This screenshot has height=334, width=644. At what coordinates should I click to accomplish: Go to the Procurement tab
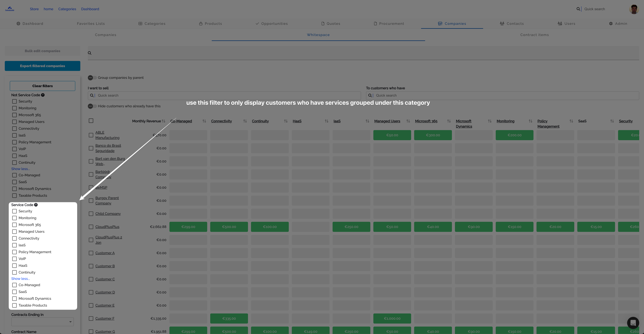click(x=389, y=24)
